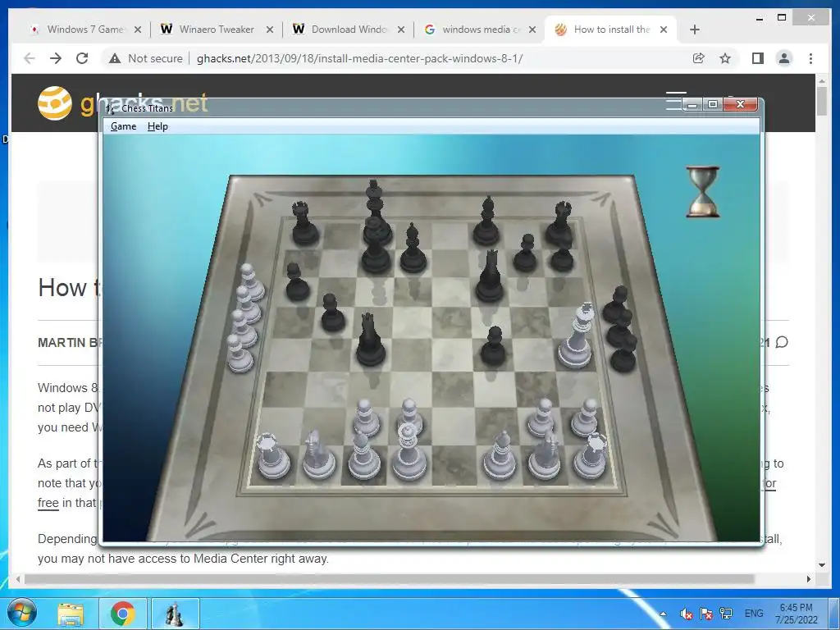Click the horizontal scrollbar left arrow

pyautogui.click(x=18, y=579)
